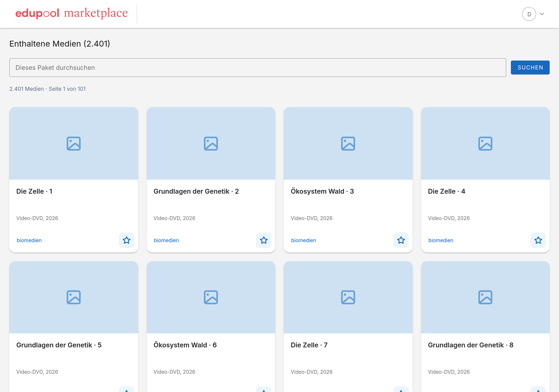Open biomedien link on Grundlagen der Genetik · 2
559x392 pixels.
(x=166, y=240)
